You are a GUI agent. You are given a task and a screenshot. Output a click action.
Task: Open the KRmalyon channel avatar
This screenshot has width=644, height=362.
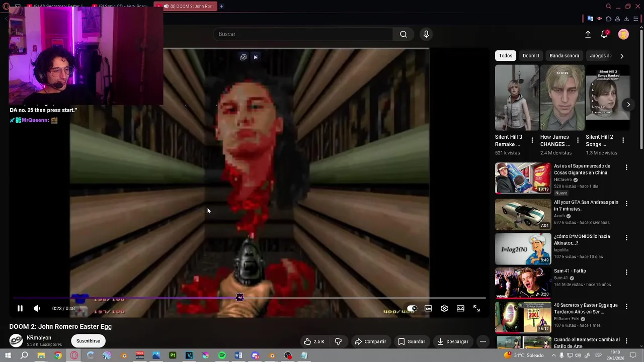pos(16,340)
